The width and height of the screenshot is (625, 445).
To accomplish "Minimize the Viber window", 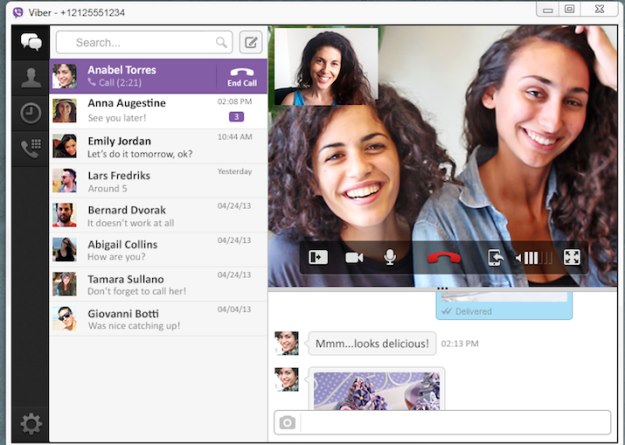I will [x=548, y=9].
